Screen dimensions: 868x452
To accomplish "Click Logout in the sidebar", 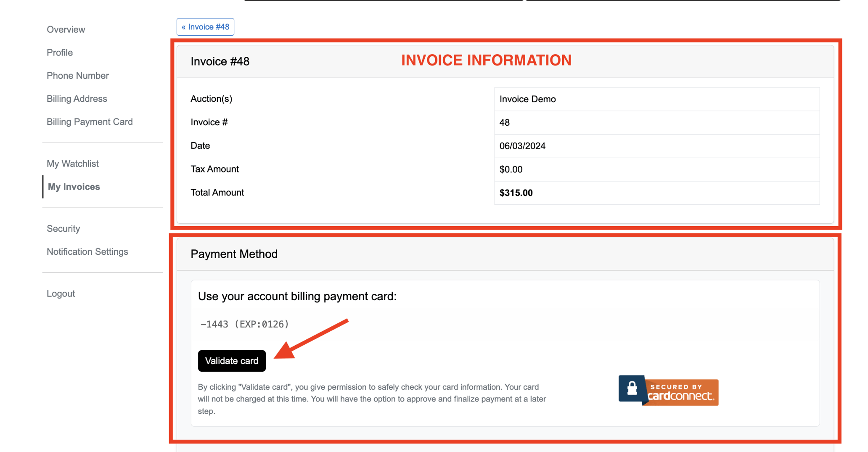I will coord(61,293).
